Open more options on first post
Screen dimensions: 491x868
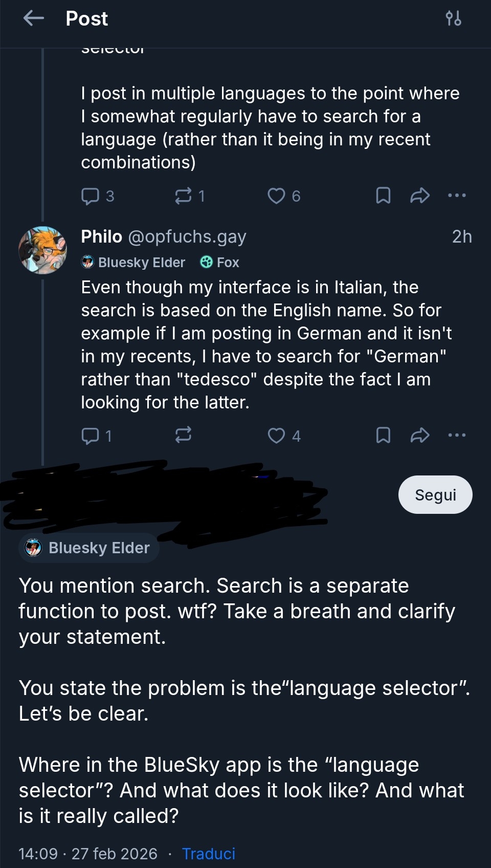tap(457, 196)
